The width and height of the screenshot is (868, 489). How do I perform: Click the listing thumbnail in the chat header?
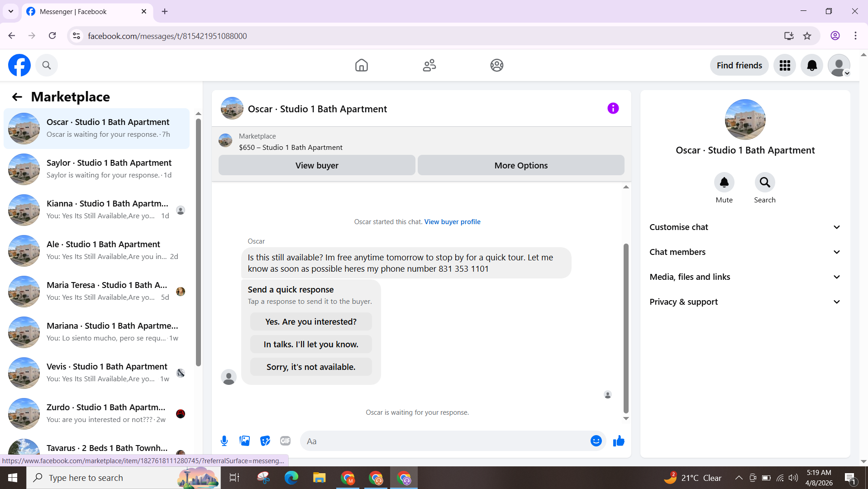tap(232, 108)
